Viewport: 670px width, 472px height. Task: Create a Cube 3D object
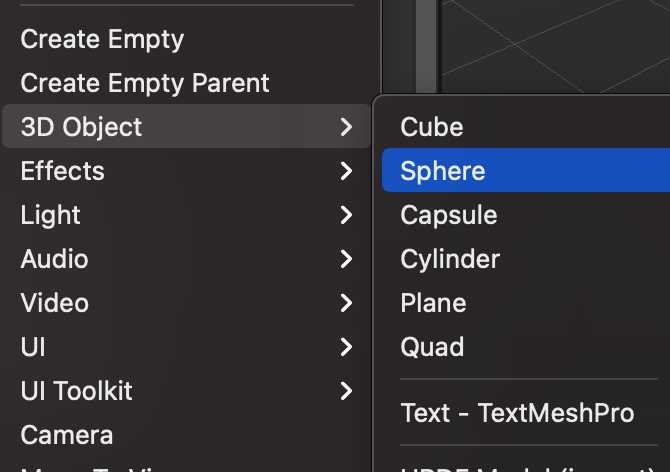point(432,127)
